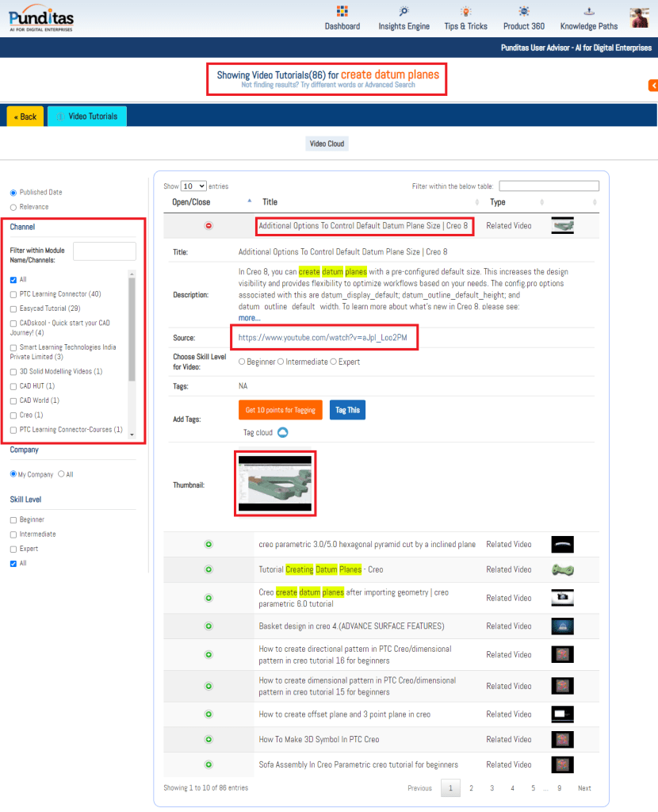Click the expanded video thumbnail preview
Screen dimensions: 658x812
click(275, 483)
